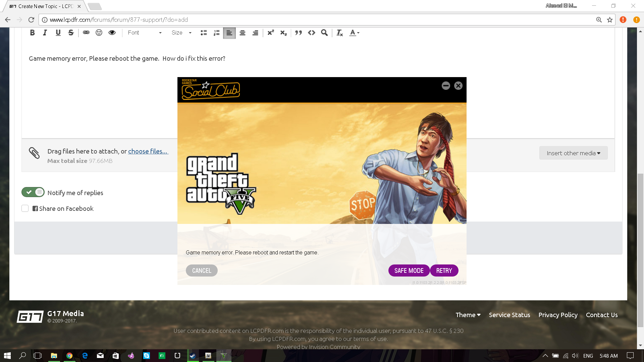Insert a bulleted list
Screen dimensions: 644x362
coord(204,33)
